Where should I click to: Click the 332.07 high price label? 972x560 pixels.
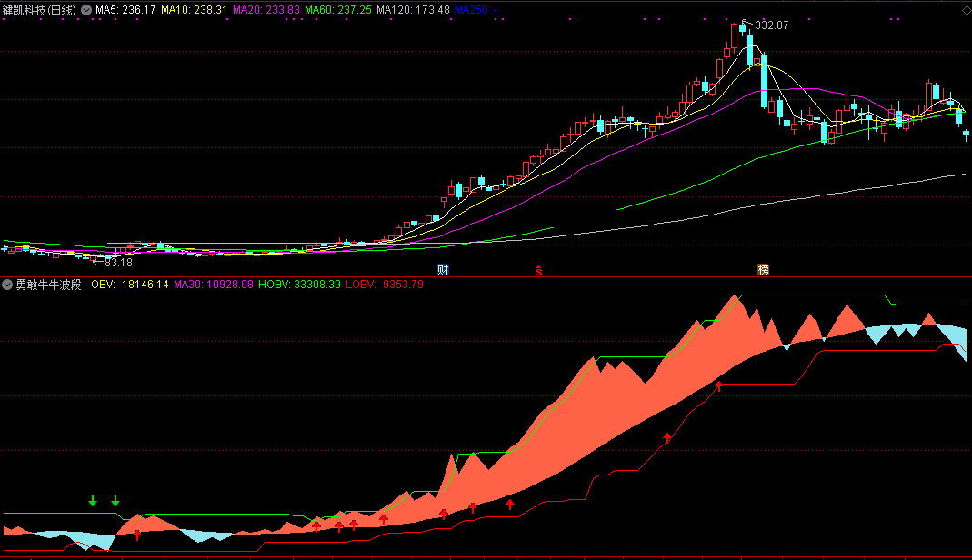(x=771, y=25)
